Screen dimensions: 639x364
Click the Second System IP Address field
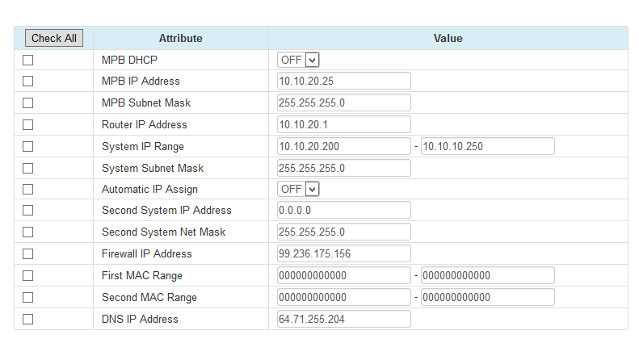click(343, 210)
